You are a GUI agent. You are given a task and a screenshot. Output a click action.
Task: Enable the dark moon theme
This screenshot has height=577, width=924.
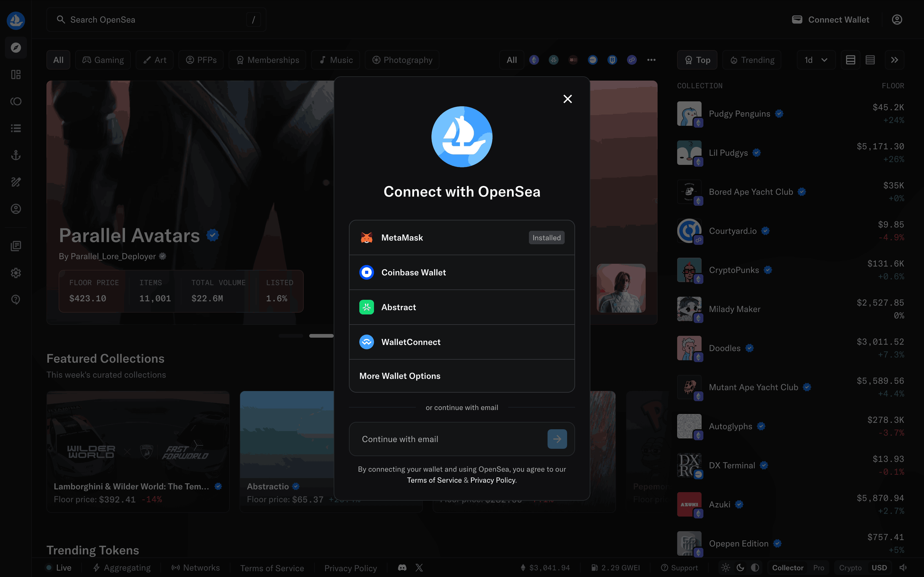tap(740, 568)
